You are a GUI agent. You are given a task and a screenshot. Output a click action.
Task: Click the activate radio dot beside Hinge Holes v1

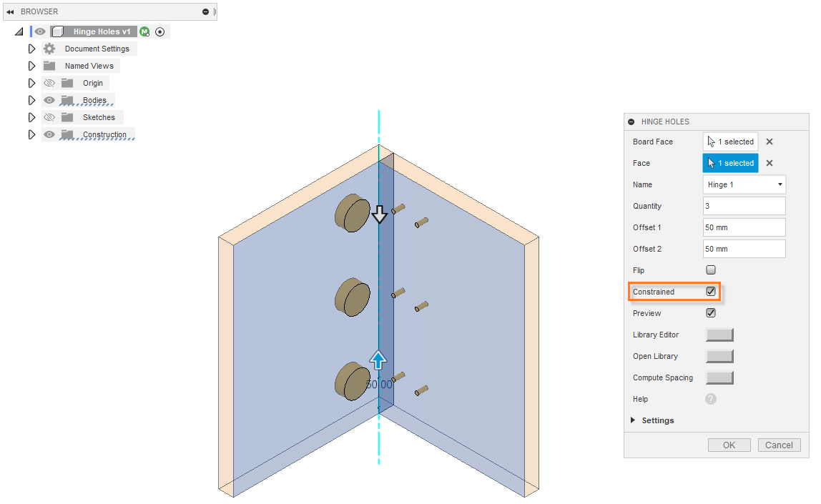click(159, 31)
